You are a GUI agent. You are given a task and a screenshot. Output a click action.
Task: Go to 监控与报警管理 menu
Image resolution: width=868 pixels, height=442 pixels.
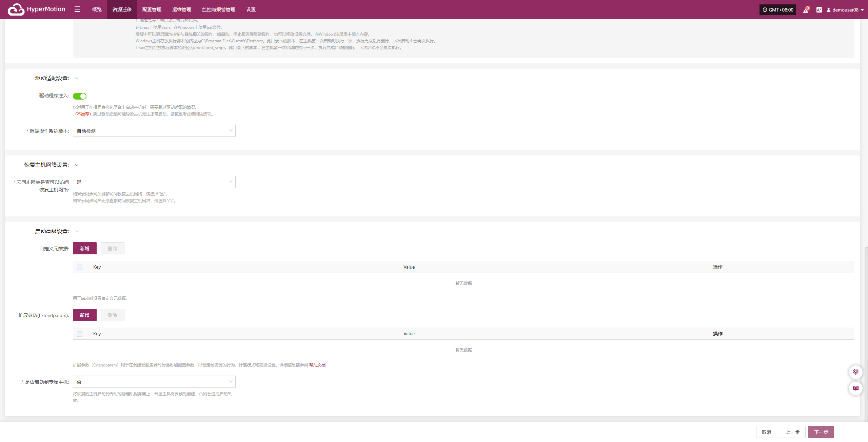tap(218, 9)
